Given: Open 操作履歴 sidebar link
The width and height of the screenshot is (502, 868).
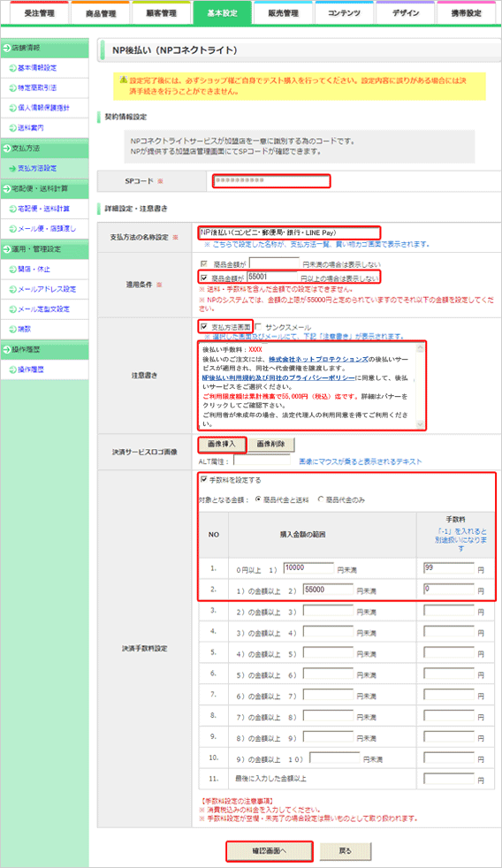Looking at the screenshot, I should coord(30,369).
